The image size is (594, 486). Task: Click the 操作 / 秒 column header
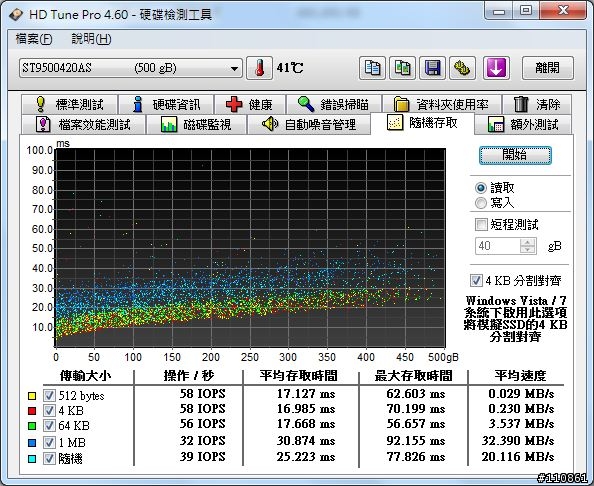(189, 376)
